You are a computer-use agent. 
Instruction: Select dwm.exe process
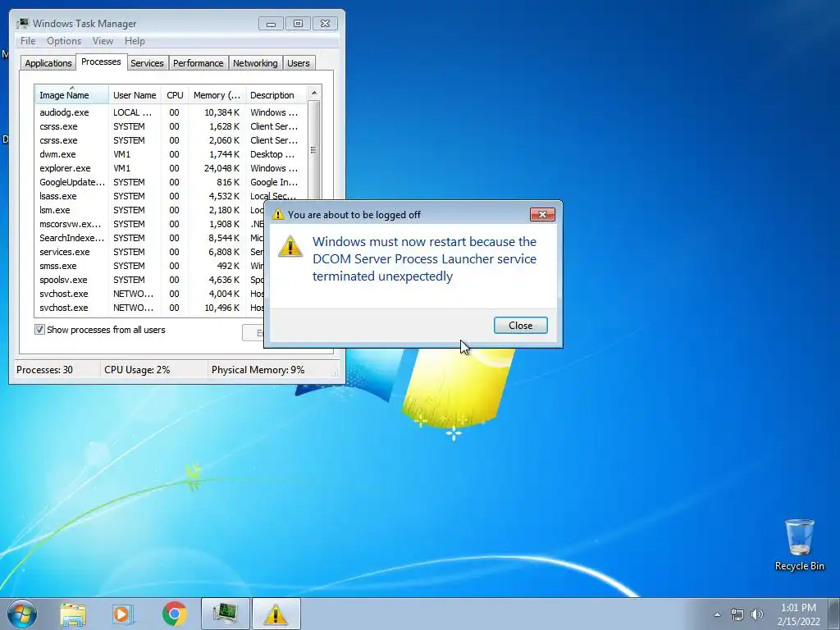(171, 154)
